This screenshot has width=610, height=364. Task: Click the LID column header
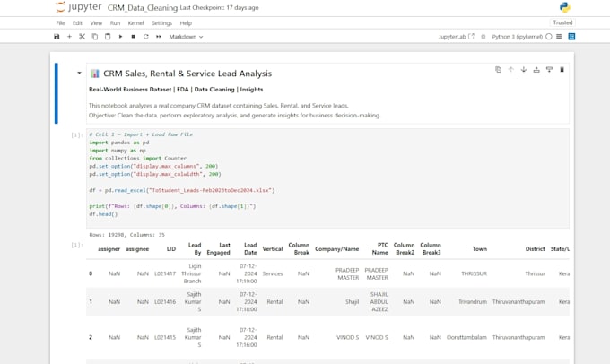[171, 249]
